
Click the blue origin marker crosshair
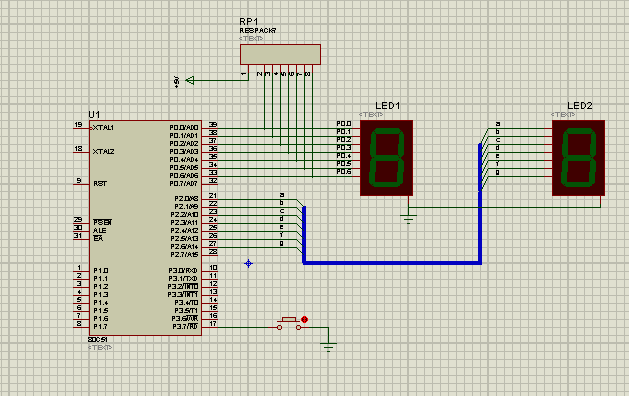248,264
